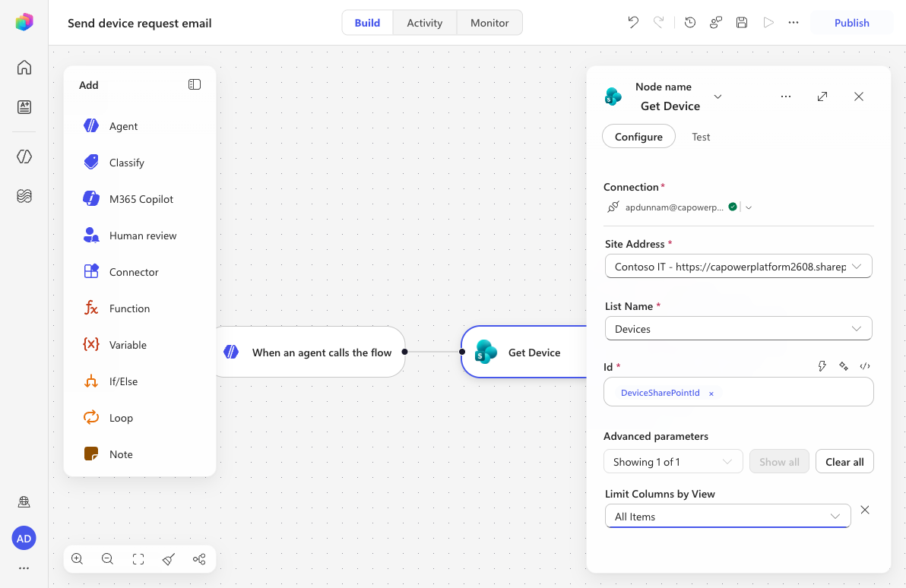Expand the node panel to full size

click(822, 96)
